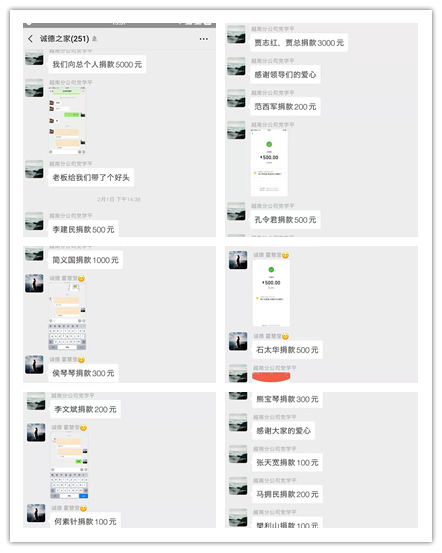Tap the landscape avatar beside 范西军捐款200元
The width and height of the screenshot is (442, 553).
[x=236, y=98]
